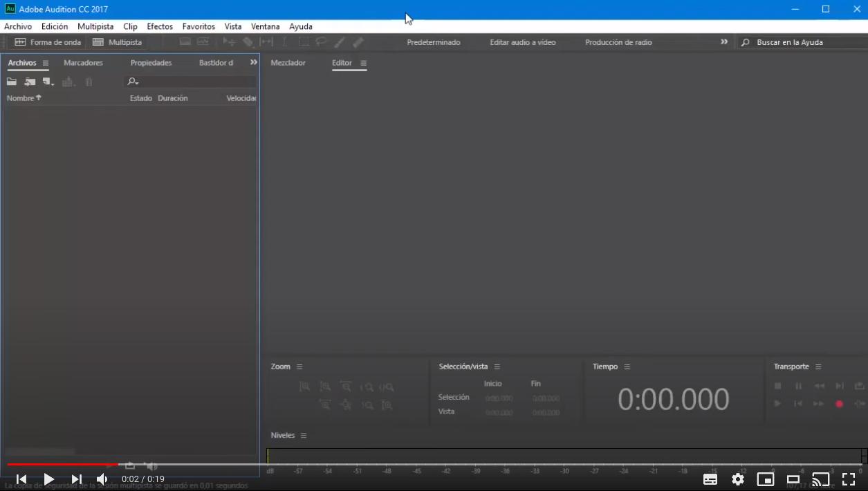868x491 pixels.
Task: Open the Favoritos menu
Action: coord(198,26)
